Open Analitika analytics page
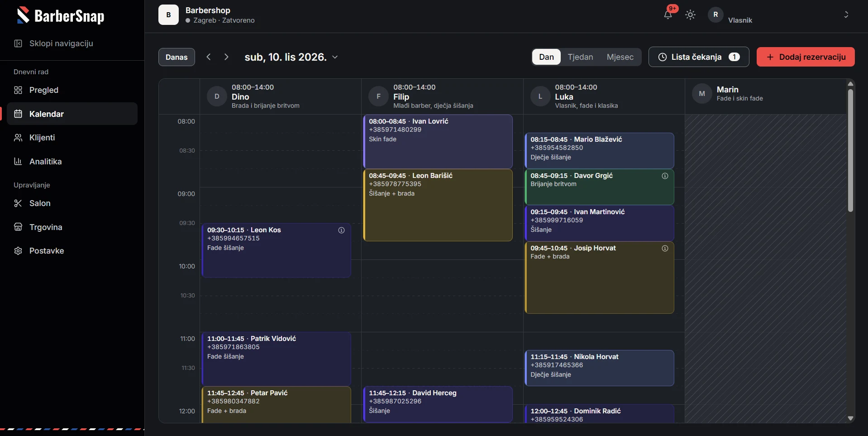Viewport: 868px width, 436px height. click(x=72, y=162)
